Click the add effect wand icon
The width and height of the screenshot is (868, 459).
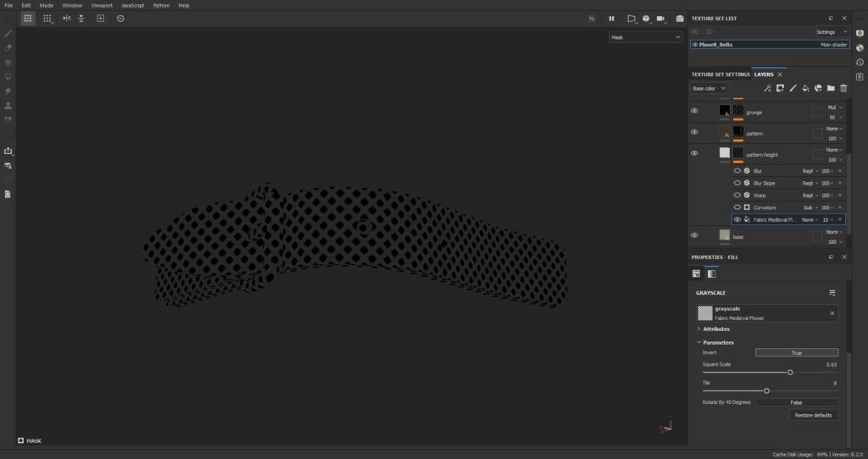(767, 88)
